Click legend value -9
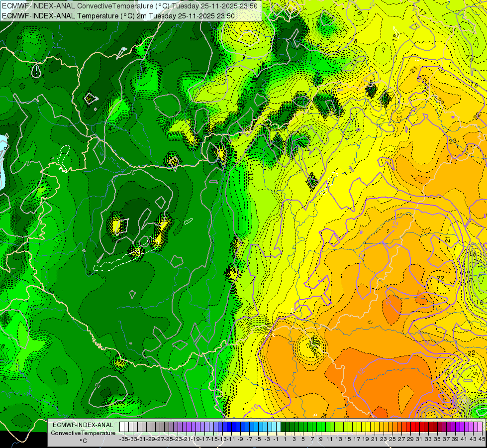Image resolution: width=487 pixels, height=448 pixels. point(240,440)
